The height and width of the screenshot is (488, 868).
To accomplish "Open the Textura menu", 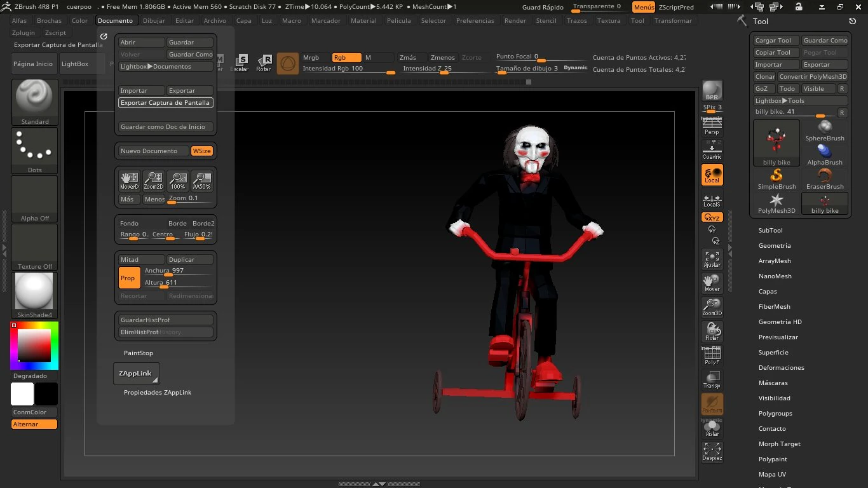I will pos(609,20).
